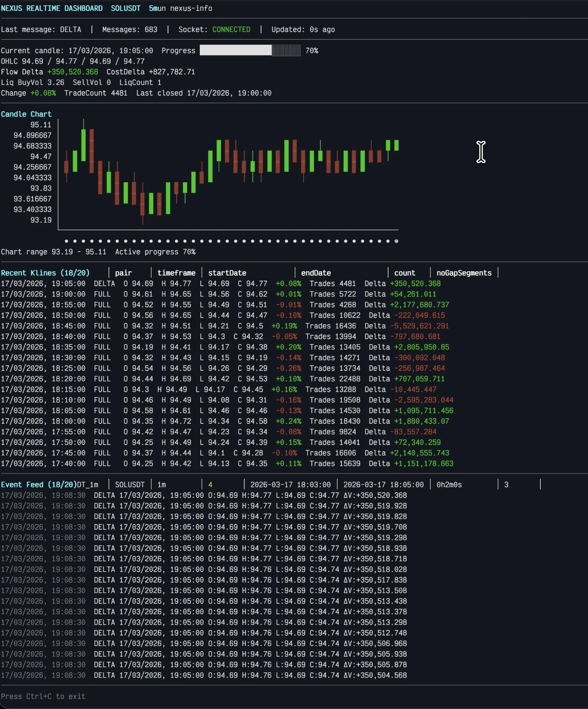This screenshot has width=588, height=709.
Task: Click the tallest green candle near 95.11
Action: point(83,140)
